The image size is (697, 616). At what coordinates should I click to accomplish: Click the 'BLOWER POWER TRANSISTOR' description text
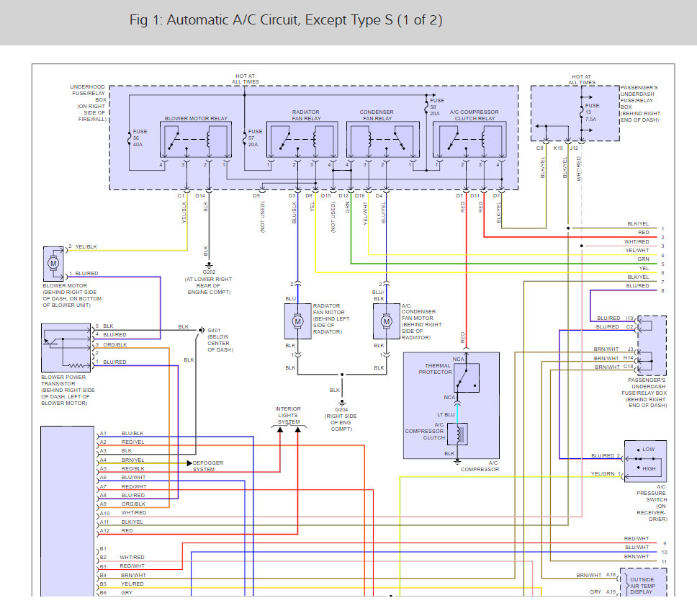[x=68, y=390]
